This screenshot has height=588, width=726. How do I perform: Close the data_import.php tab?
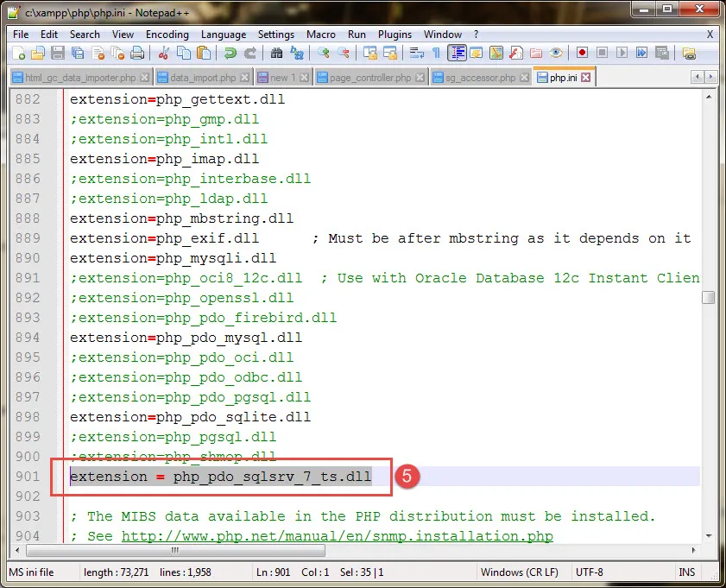click(244, 78)
